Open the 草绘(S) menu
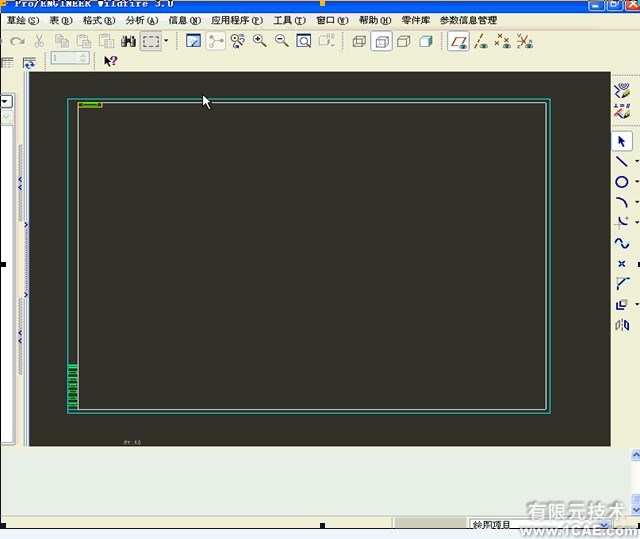This screenshot has height=539, width=640. [x=23, y=20]
